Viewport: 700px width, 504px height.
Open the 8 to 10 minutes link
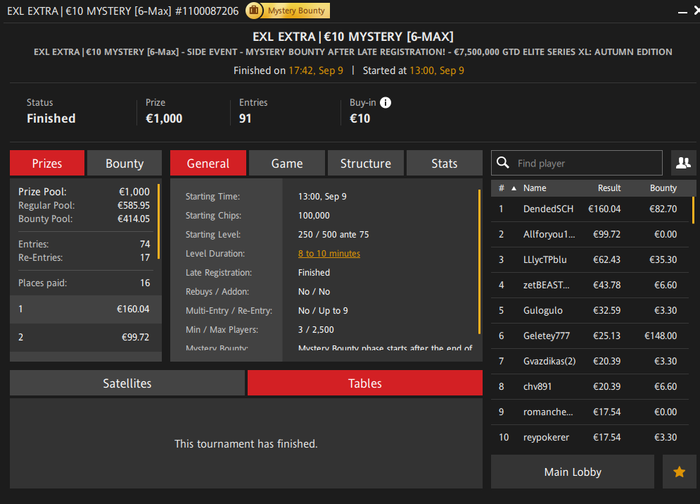click(x=329, y=254)
